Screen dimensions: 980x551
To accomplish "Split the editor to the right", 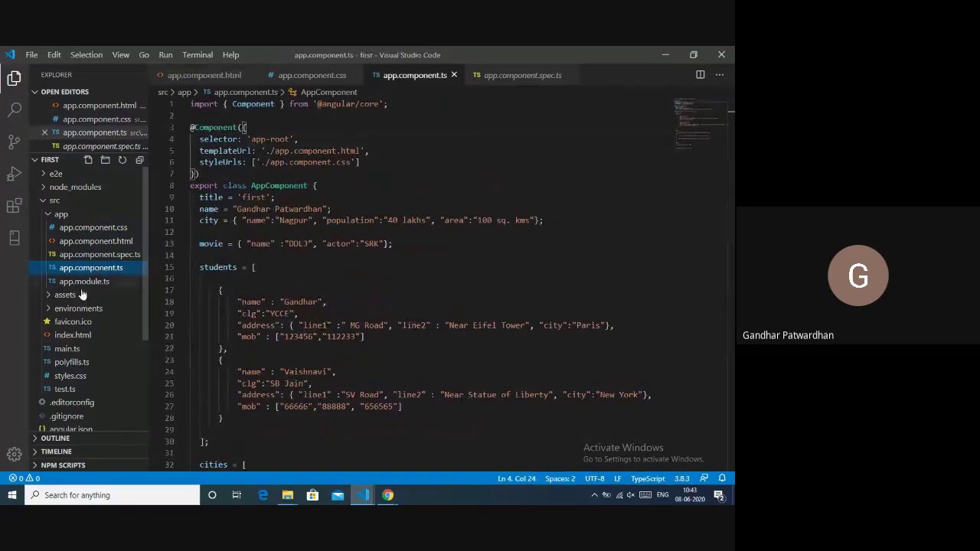I will coord(700,75).
